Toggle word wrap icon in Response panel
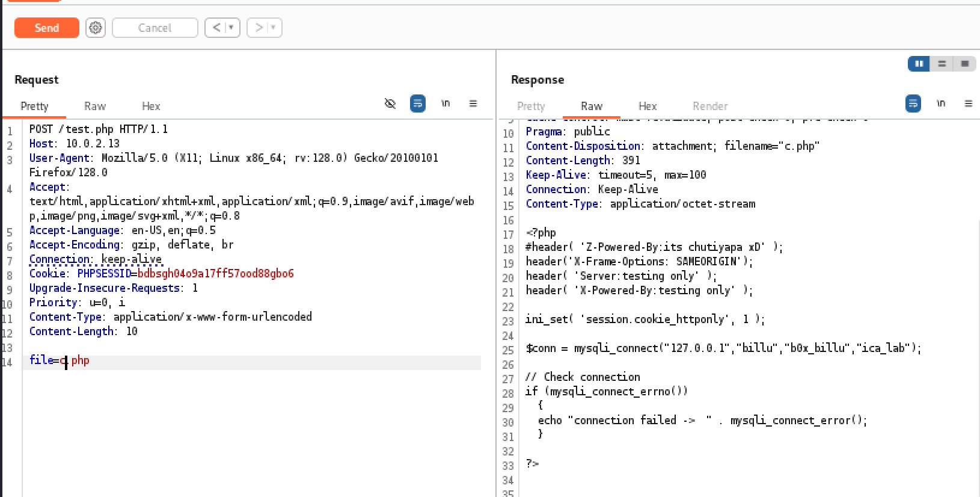The image size is (980, 497). pos(913,103)
